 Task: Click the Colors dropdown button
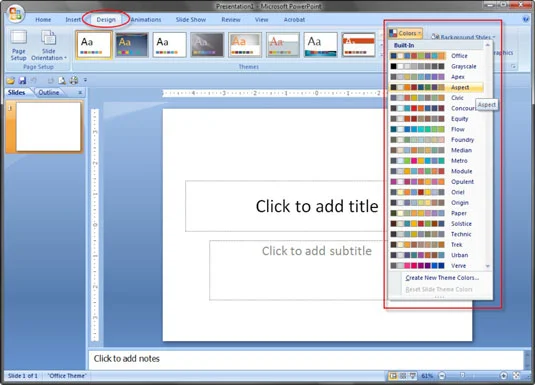pyautogui.click(x=405, y=33)
